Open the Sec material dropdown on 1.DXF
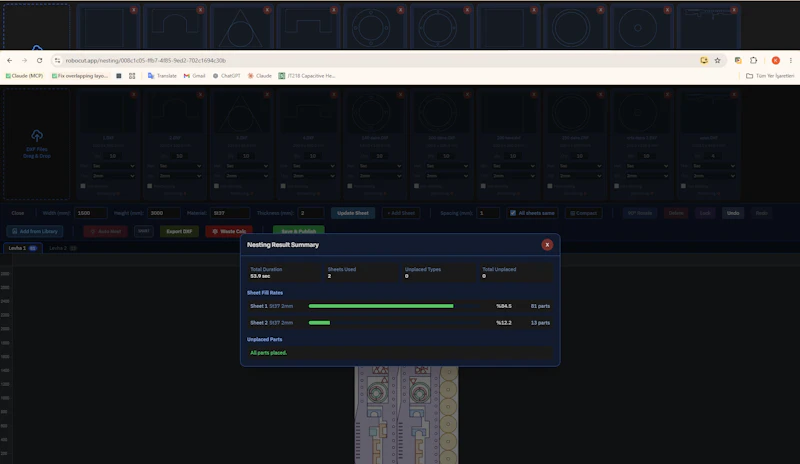This screenshot has height=464, width=800. click(x=113, y=166)
